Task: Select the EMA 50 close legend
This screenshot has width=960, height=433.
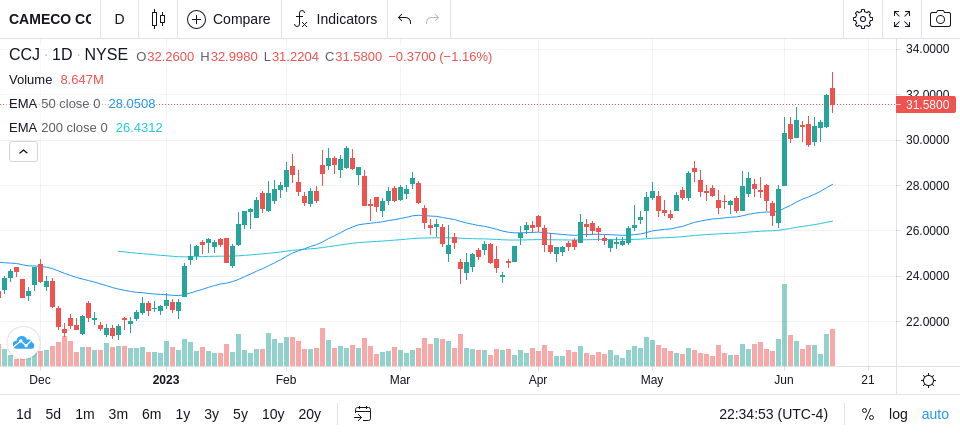Action: pos(54,104)
